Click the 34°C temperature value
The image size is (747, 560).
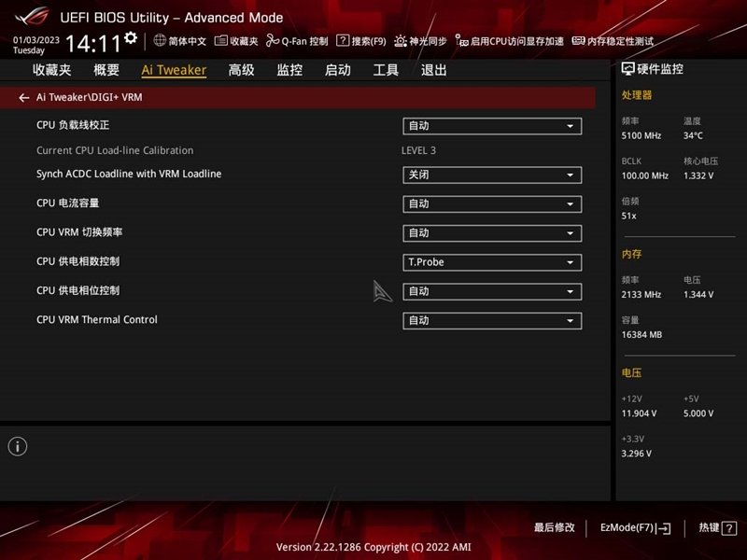coord(693,135)
